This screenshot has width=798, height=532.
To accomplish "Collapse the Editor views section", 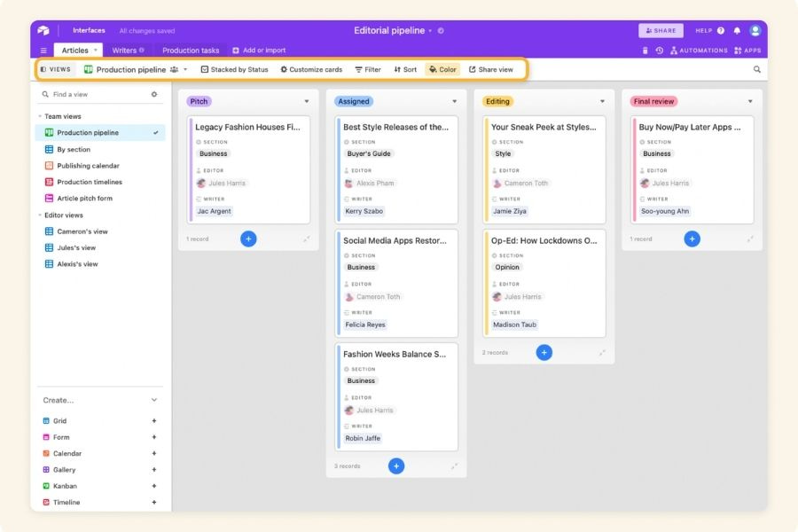I will 40,215.
